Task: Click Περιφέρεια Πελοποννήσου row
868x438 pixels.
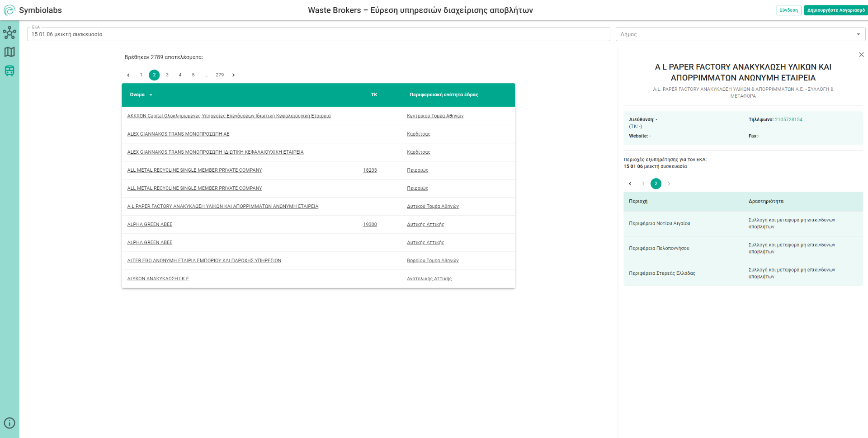Action: click(x=743, y=249)
